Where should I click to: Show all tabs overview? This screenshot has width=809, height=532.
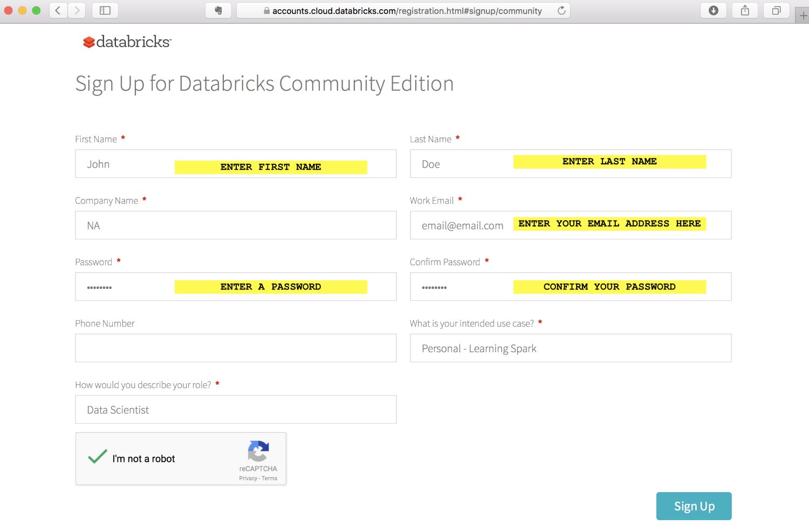776,10
